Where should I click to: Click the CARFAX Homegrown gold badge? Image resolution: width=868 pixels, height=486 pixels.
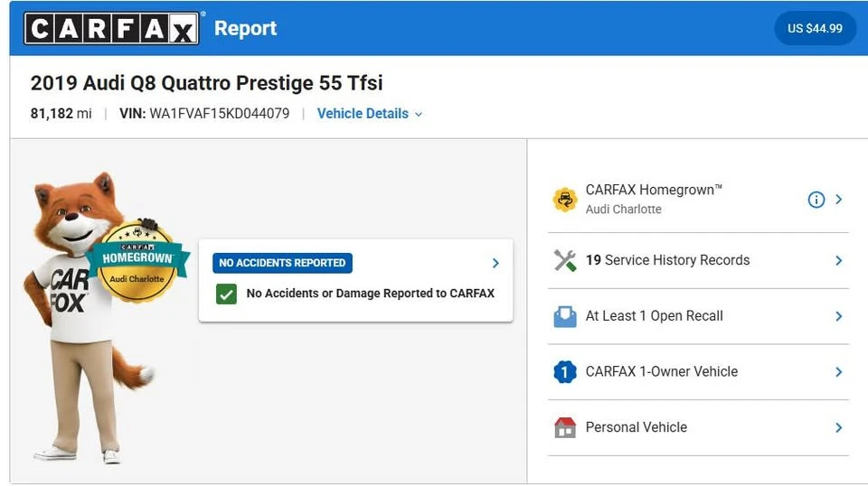pos(138,261)
